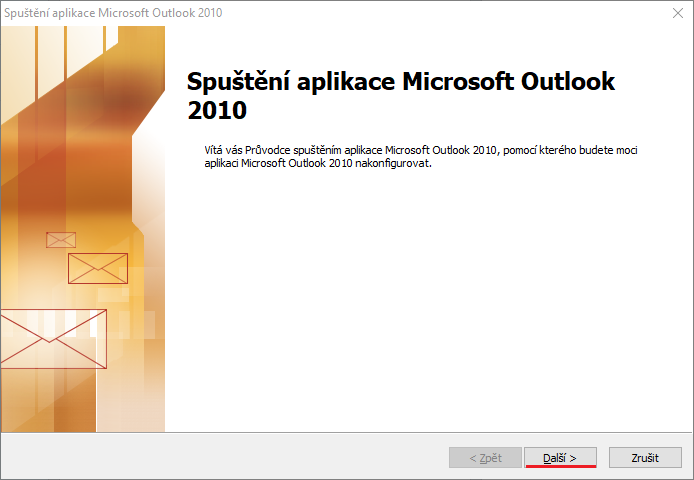Click the disabled < Zpět button
Screen dimensions: 694x480
point(485,457)
